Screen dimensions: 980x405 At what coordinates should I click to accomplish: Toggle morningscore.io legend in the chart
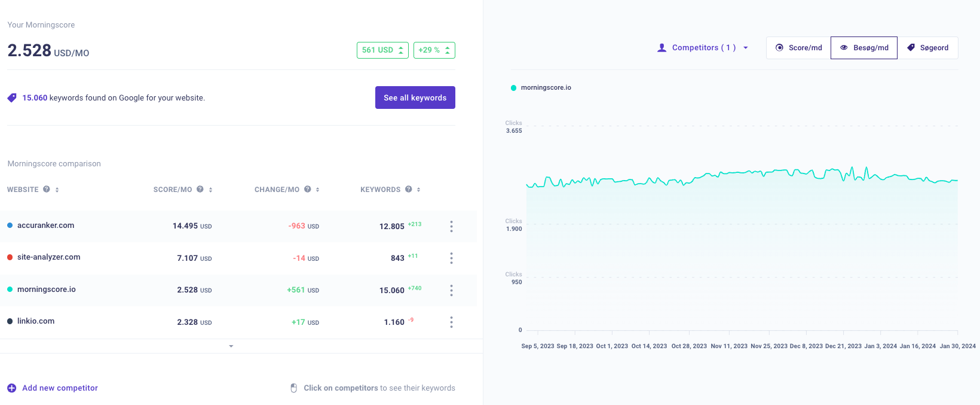(x=541, y=88)
